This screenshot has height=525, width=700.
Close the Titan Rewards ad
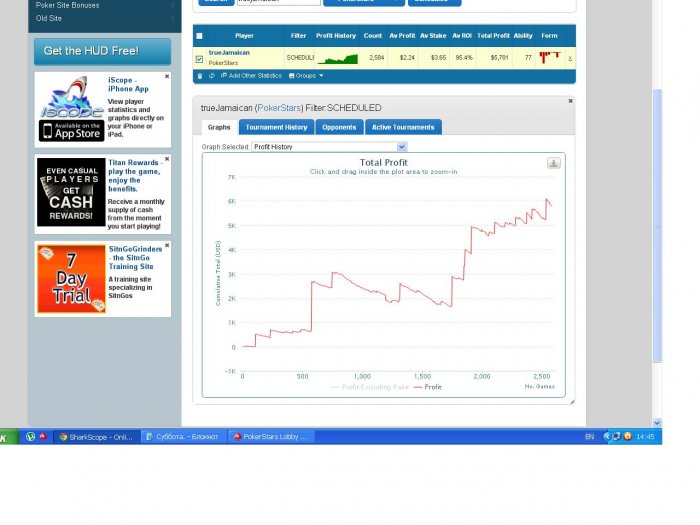pos(167,159)
